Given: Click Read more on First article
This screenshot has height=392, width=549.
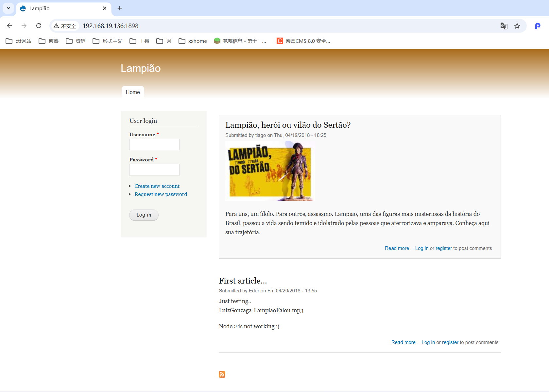Looking at the screenshot, I should [403, 342].
